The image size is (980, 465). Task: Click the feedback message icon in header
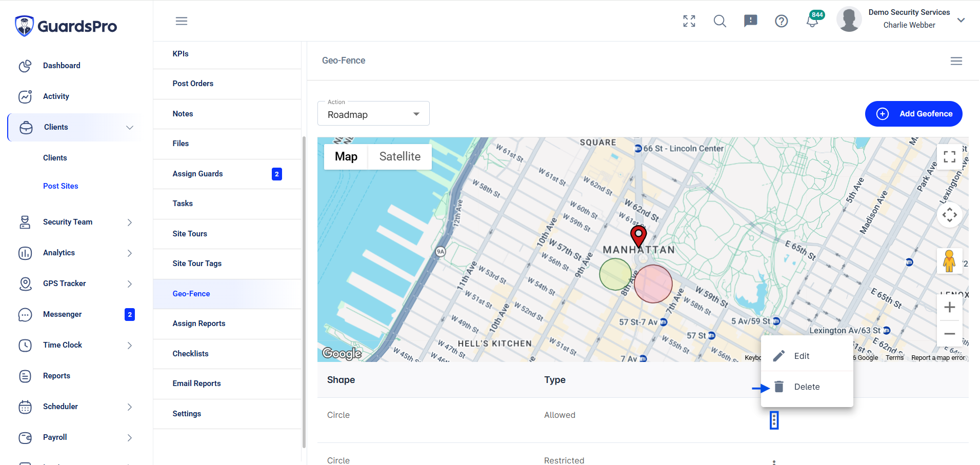click(751, 21)
